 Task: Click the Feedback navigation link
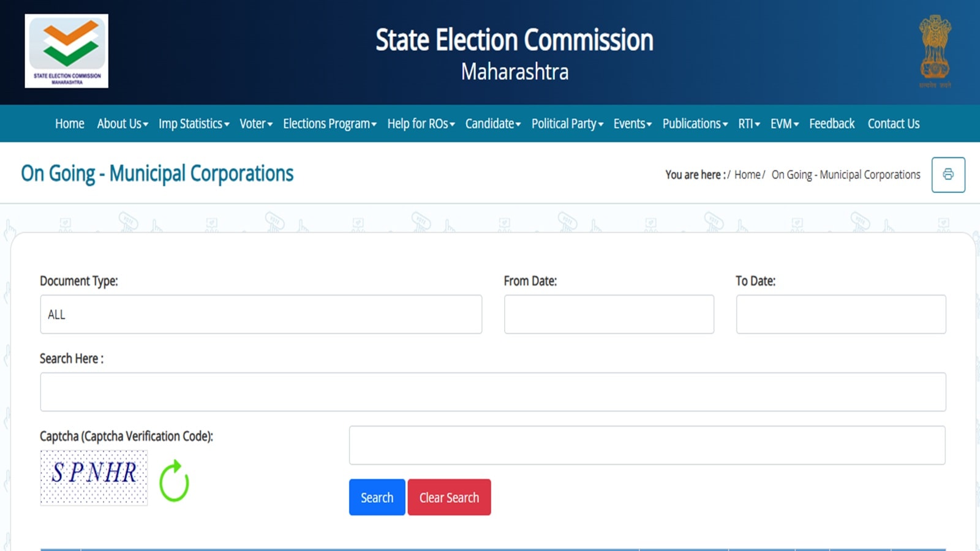831,124
